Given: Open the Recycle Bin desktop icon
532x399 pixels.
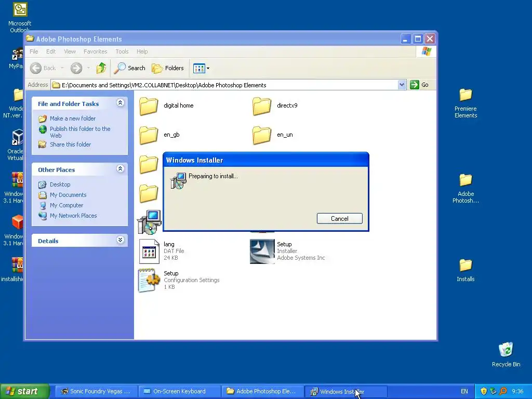Looking at the screenshot, I should point(506,354).
